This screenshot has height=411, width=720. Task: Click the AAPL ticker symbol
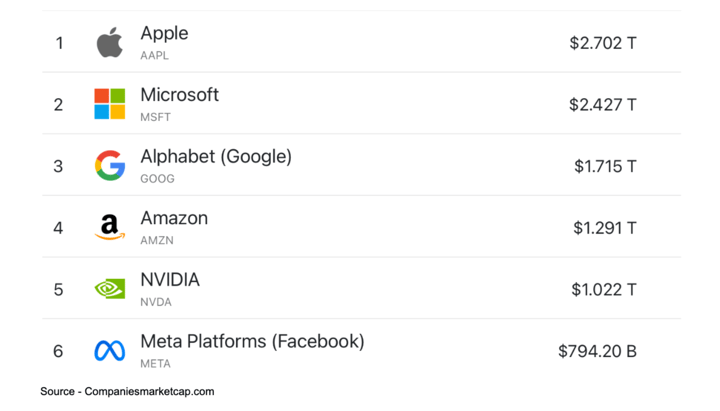click(154, 56)
